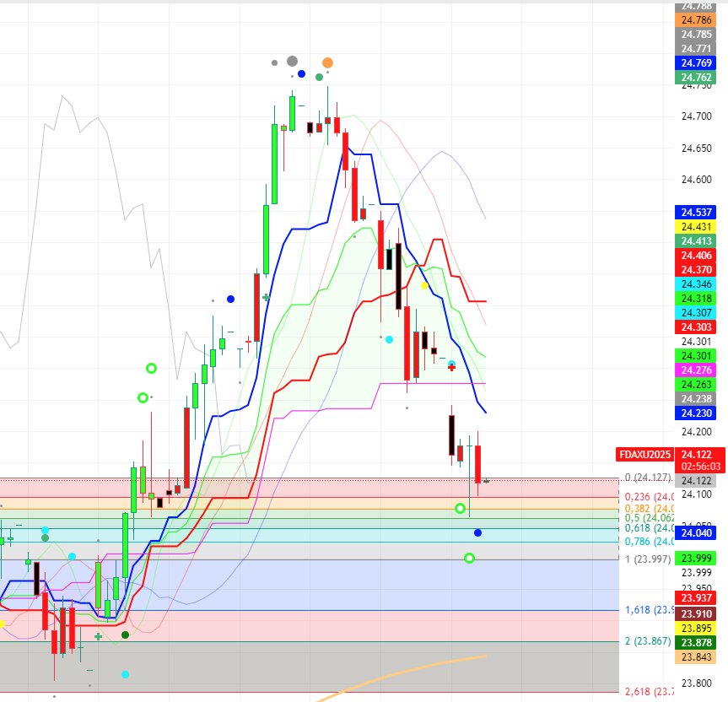Viewport: 728px width, 702px height.
Task: Select the magenta 24.276 price label
Action: coord(697,370)
